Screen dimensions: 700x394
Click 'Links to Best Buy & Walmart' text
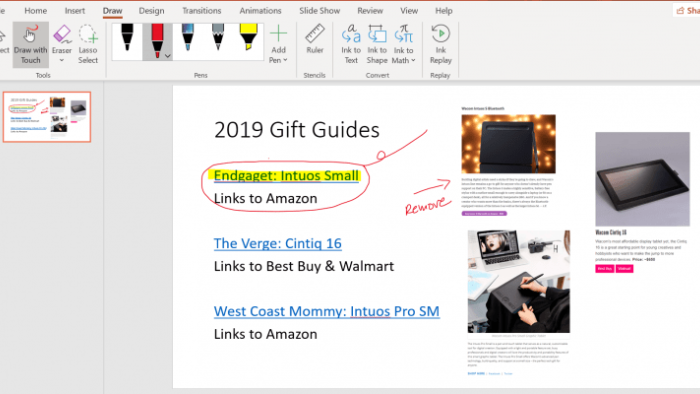[x=304, y=266]
